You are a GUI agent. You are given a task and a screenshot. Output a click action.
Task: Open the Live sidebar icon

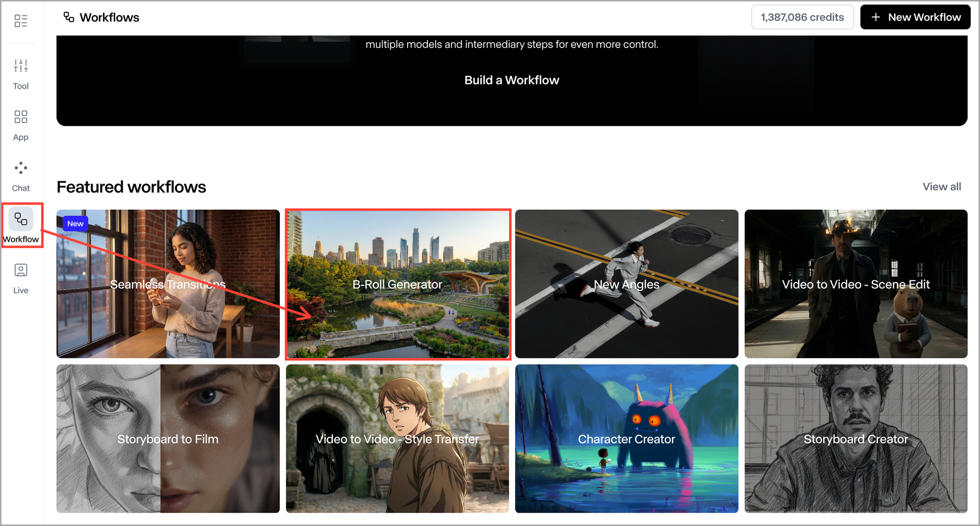coord(21,270)
